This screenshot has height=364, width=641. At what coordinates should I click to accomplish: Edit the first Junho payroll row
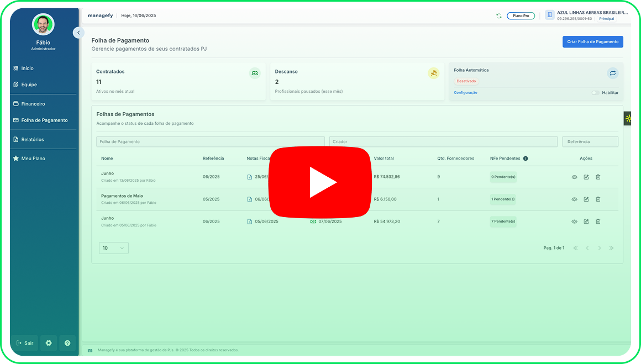tap(586, 177)
